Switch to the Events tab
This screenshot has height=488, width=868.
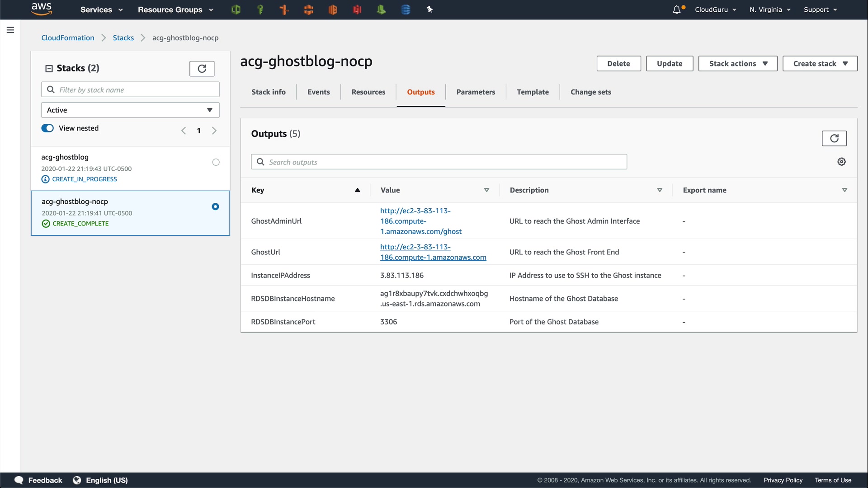point(318,92)
